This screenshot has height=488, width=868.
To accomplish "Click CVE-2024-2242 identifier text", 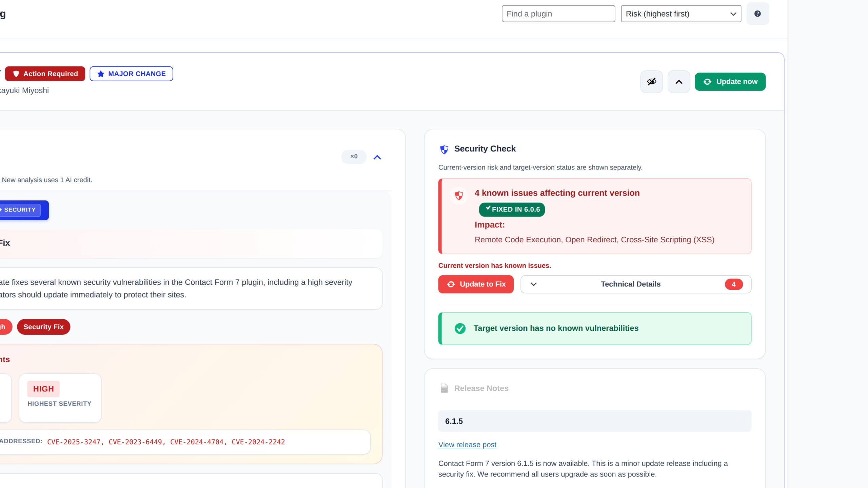I will pos(258,442).
